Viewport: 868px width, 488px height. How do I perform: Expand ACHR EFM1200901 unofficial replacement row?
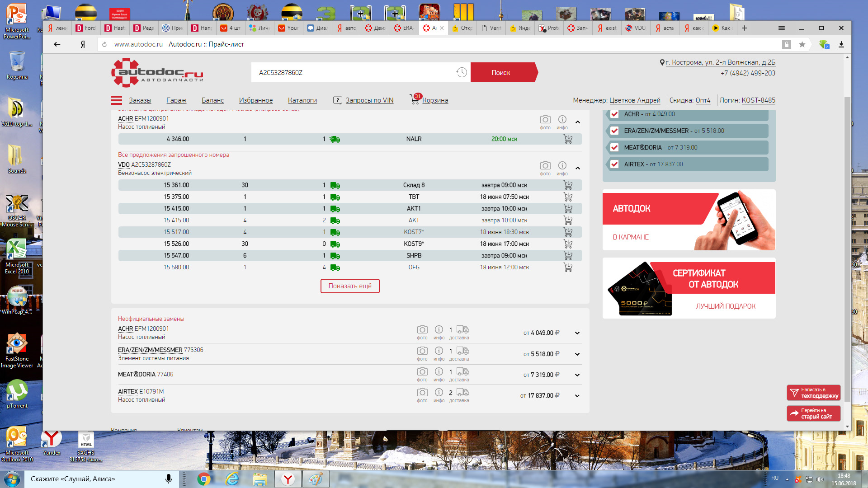576,333
